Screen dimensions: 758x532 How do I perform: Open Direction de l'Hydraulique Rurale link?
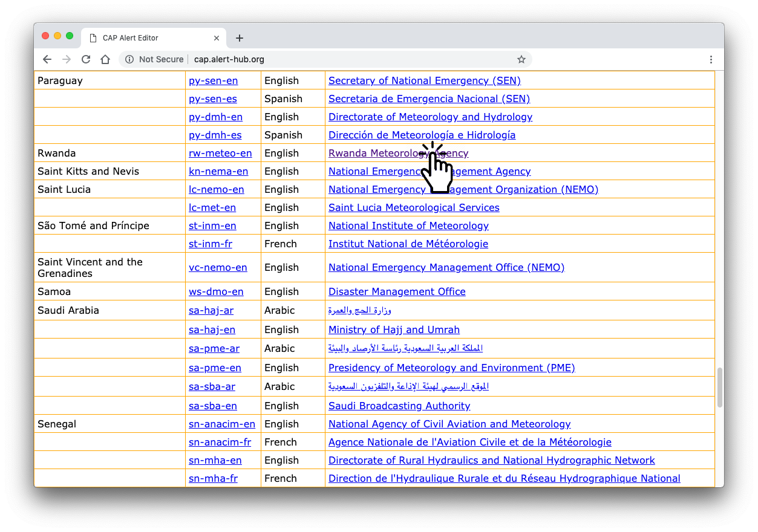[505, 478]
